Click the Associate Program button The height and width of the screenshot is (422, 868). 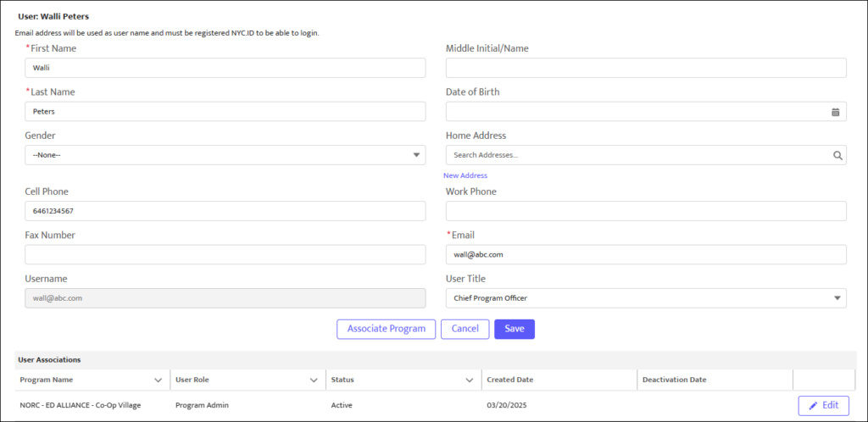[x=387, y=329]
